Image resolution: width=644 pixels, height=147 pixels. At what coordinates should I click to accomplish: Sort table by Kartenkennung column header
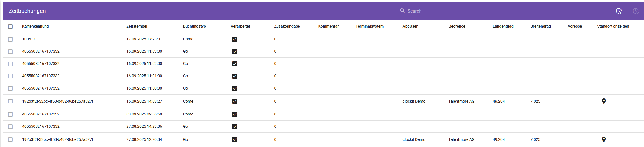[x=35, y=26]
